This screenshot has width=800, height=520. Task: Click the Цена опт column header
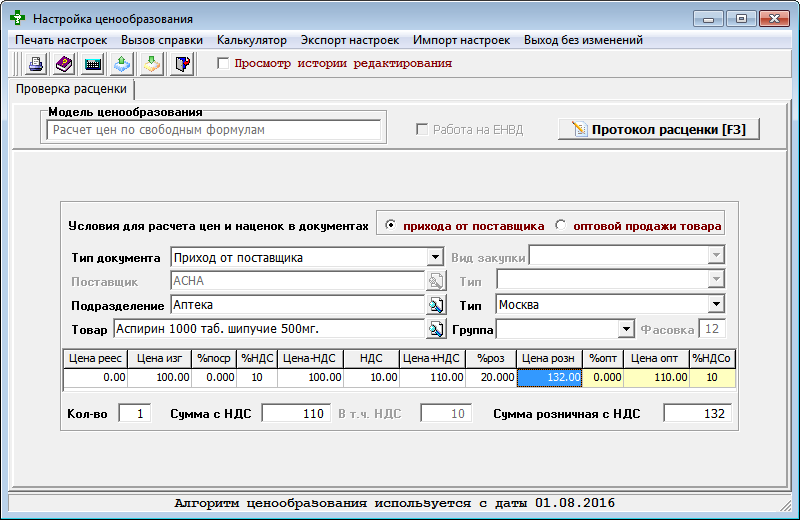pos(656,358)
